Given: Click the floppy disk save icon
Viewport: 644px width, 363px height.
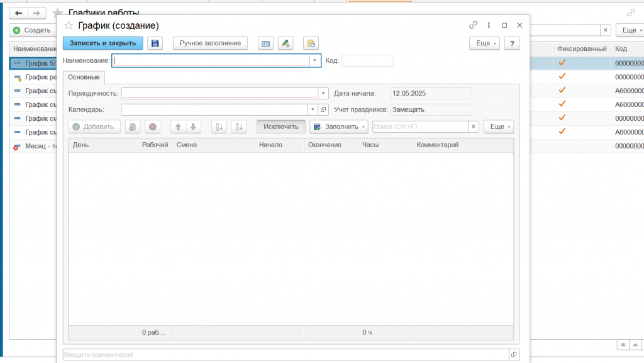Looking at the screenshot, I should pos(155,43).
